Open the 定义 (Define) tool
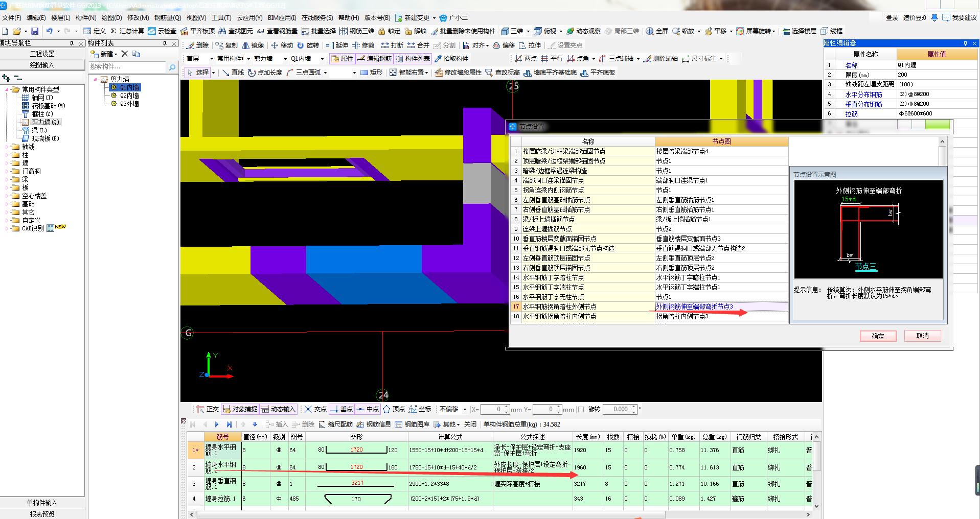The image size is (980, 519). [95, 31]
